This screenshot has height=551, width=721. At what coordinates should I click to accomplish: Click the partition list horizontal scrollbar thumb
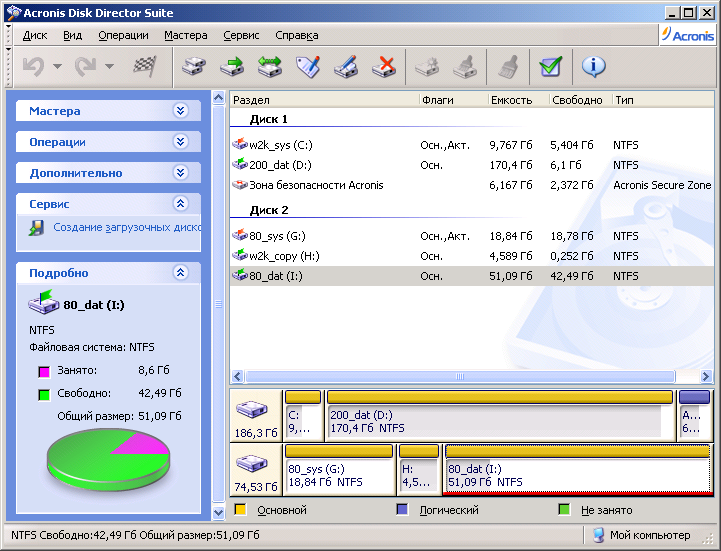click(460, 377)
